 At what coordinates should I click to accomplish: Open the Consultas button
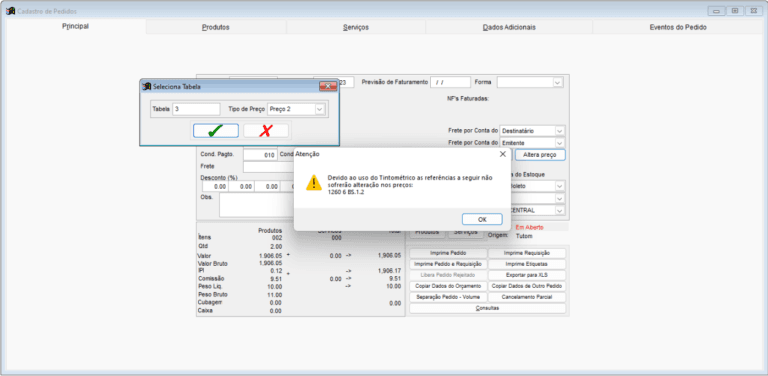(x=487, y=308)
